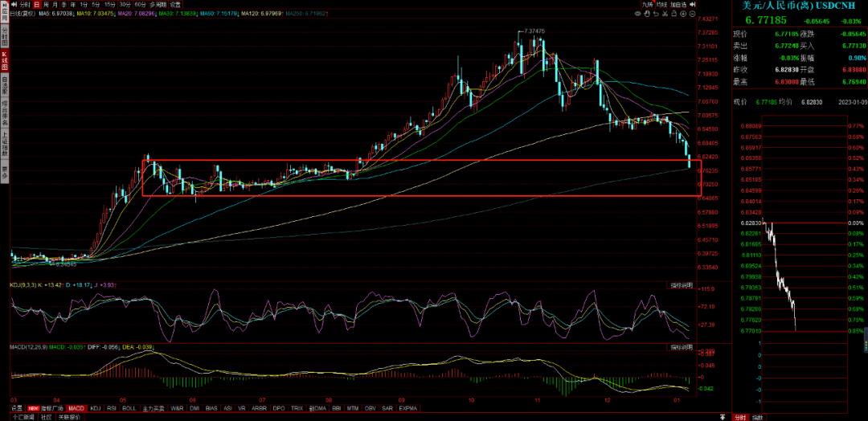
Task: Click the arrow icon left of 分时 tab
Action: pos(14,5)
